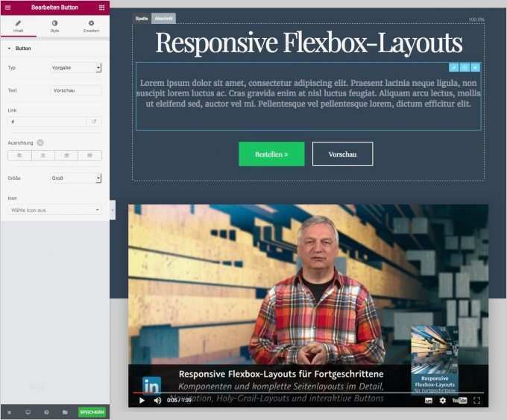
Task: Toggle video subtitles
Action: click(429, 401)
